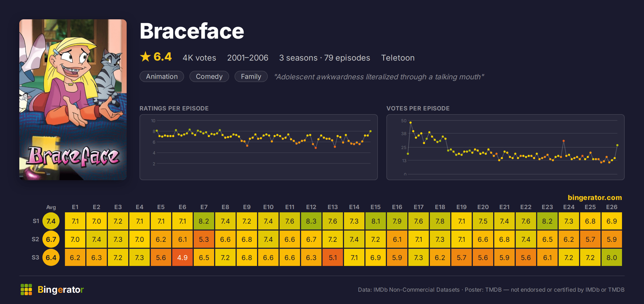Click the S2 season row label
644x304 pixels.
(35, 239)
